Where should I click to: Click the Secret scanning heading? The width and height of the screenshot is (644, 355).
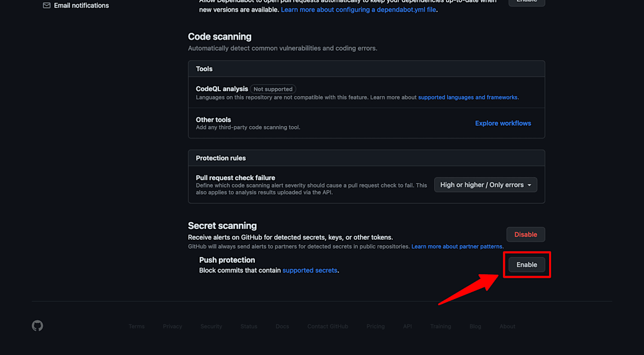coord(222,226)
